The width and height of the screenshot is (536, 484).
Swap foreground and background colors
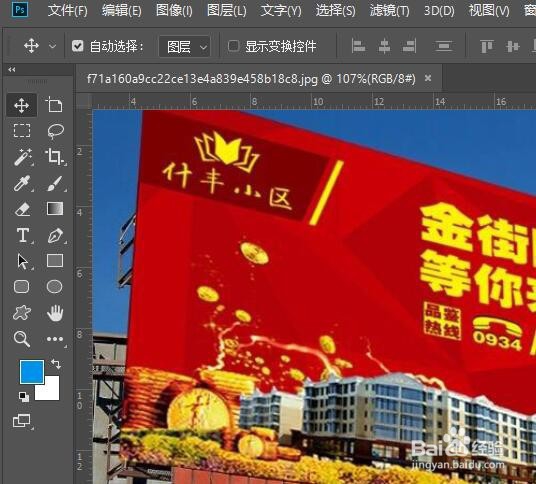point(56,364)
